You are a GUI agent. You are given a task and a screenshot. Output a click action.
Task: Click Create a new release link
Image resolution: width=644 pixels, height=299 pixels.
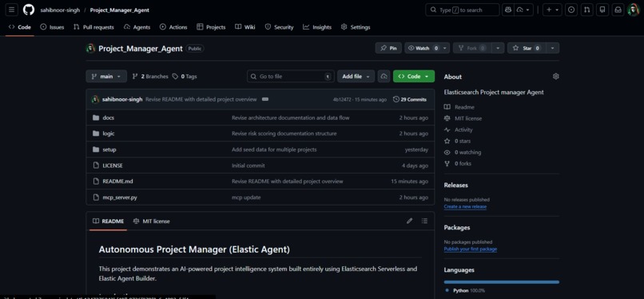[465, 206]
